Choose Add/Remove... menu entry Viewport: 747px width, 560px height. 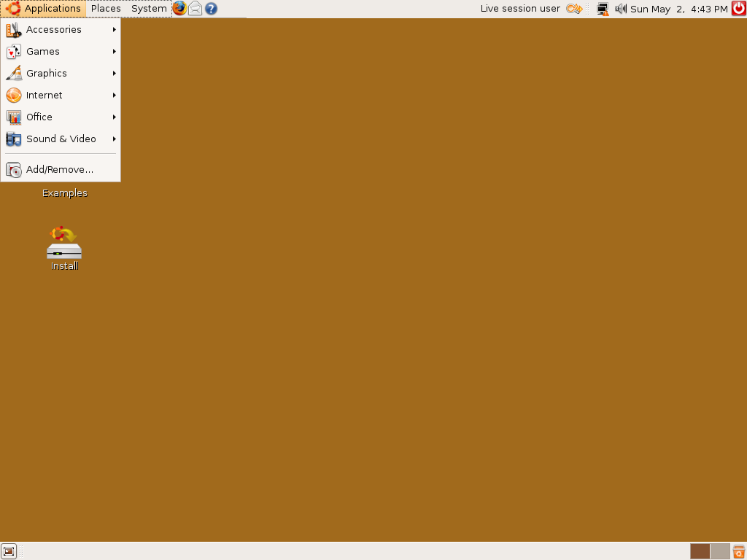(x=61, y=169)
